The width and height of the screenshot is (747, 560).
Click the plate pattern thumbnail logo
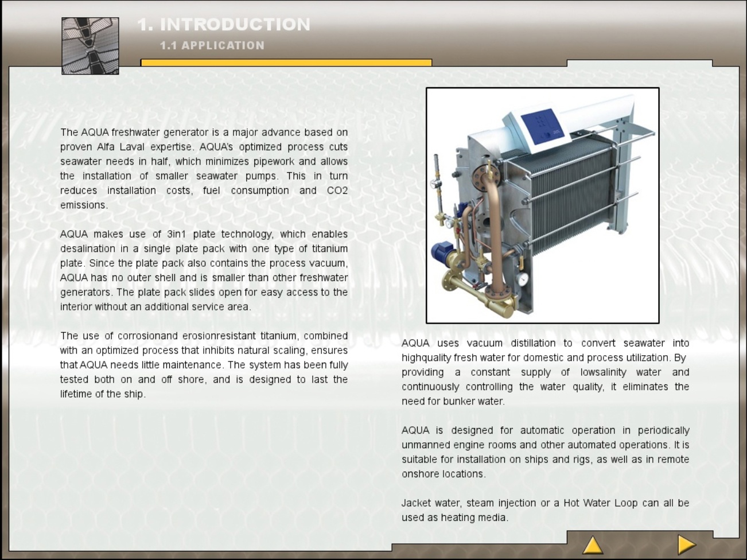pos(90,46)
